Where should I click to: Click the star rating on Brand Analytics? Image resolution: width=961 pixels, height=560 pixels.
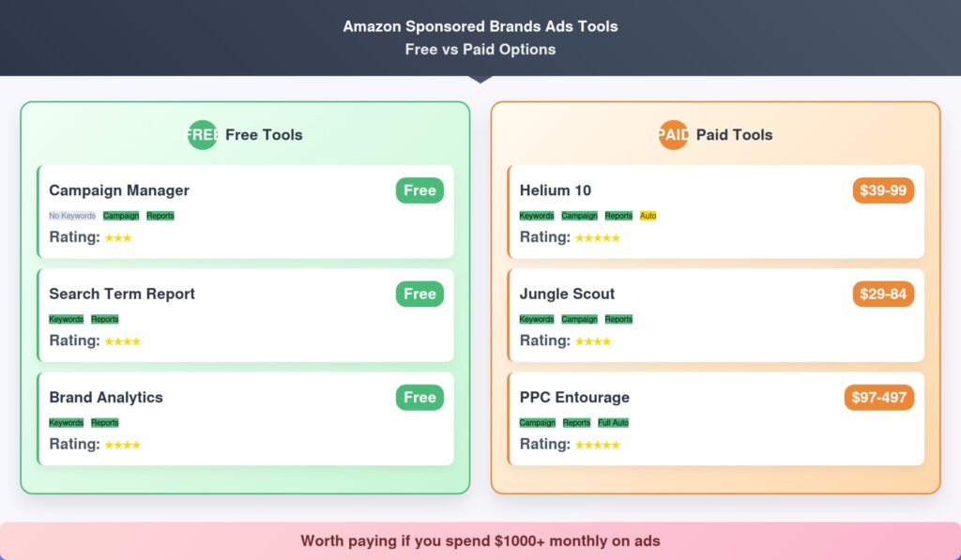122,445
